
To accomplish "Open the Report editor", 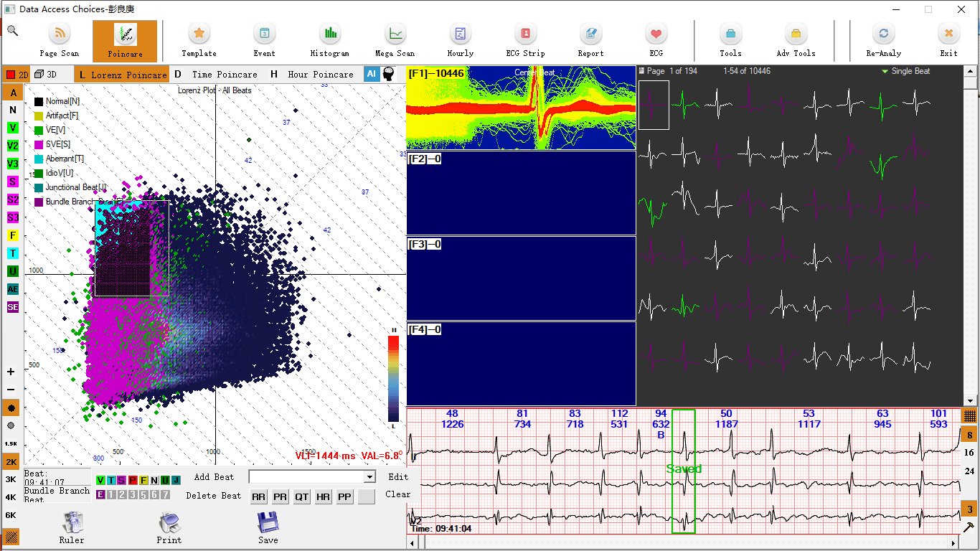I will (590, 40).
